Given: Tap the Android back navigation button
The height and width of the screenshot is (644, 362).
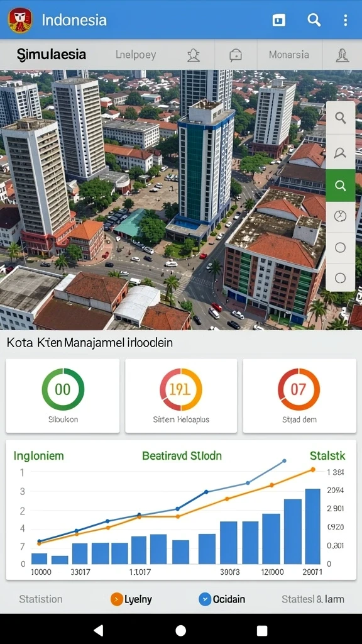Looking at the screenshot, I should pos(99,630).
